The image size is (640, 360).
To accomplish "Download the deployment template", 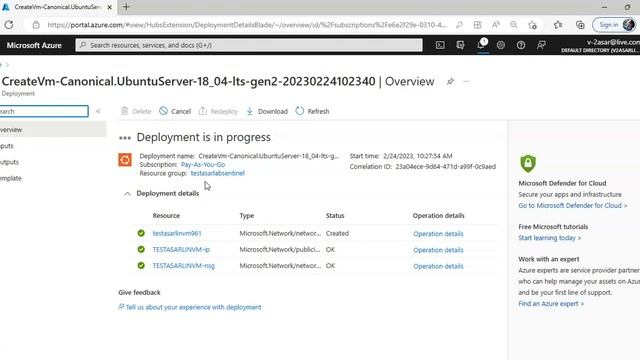I will [x=267, y=111].
